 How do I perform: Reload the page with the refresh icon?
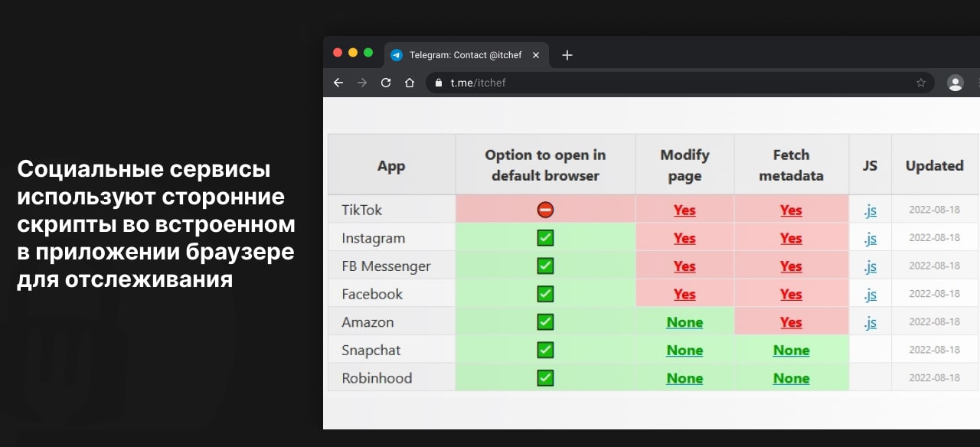click(386, 83)
